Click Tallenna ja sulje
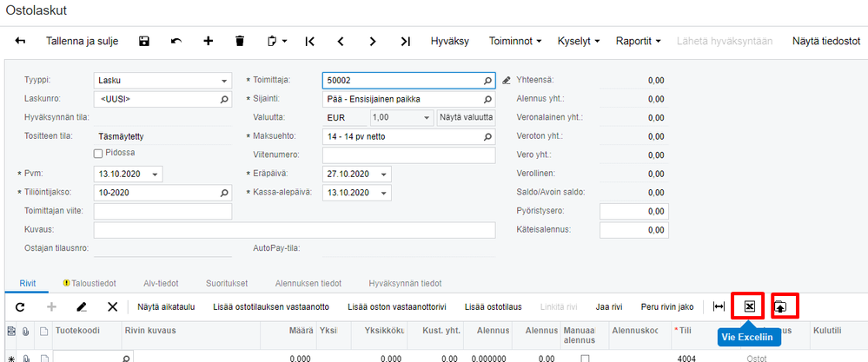This screenshot has height=362, width=868. (x=82, y=41)
